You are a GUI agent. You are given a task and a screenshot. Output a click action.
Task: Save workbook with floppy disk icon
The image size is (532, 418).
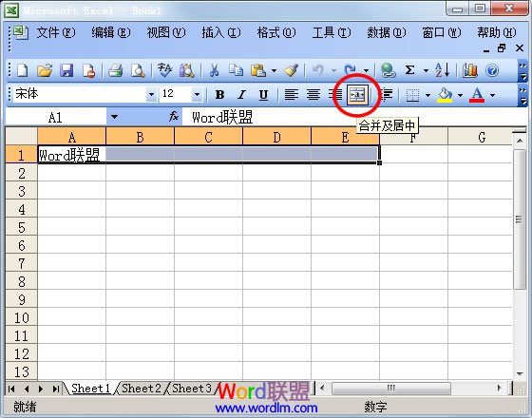click(66, 70)
